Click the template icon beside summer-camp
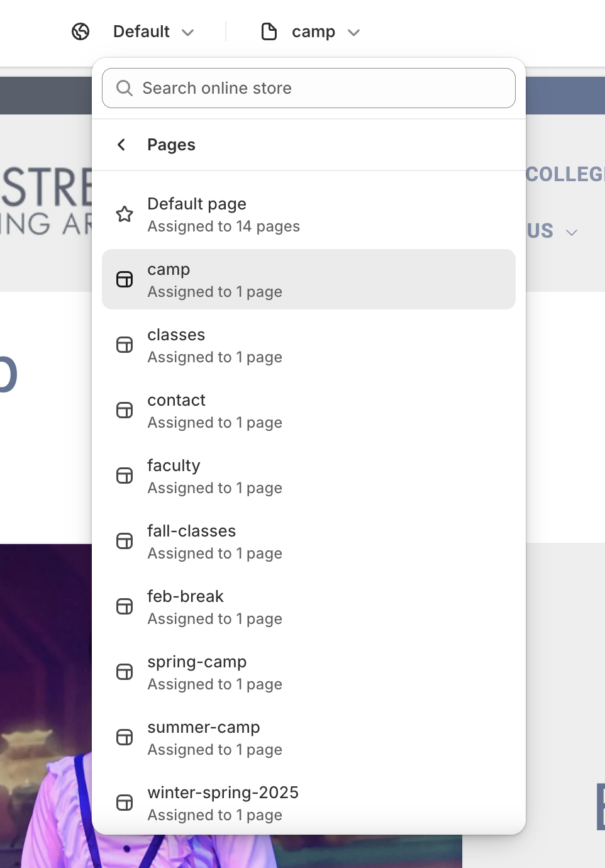The image size is (605, 868). (124, 737)
